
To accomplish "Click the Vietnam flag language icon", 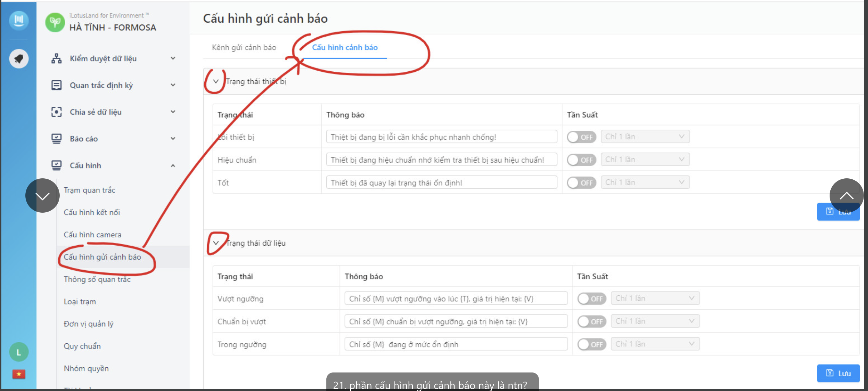I will click(19, 374).
